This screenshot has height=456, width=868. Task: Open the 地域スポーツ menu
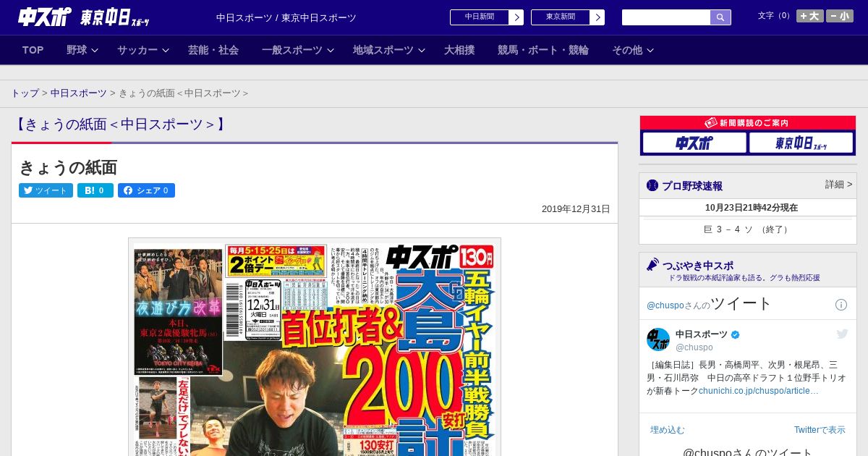click(383, 50)
